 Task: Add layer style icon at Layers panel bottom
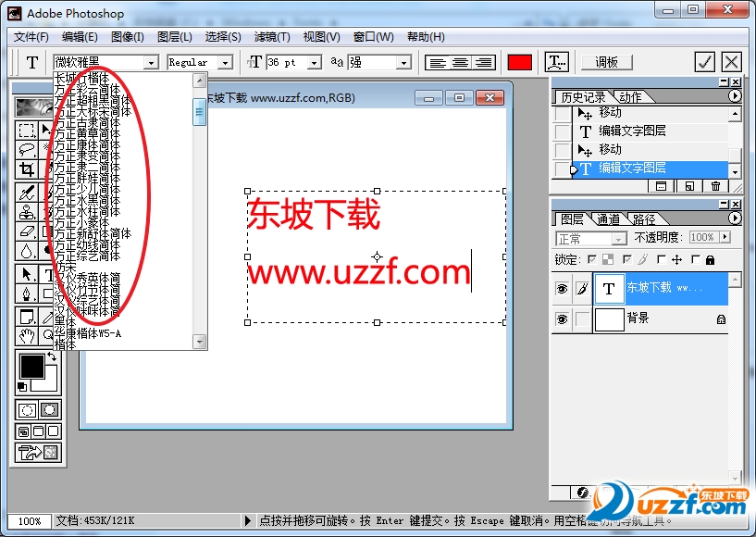[582, 493]
